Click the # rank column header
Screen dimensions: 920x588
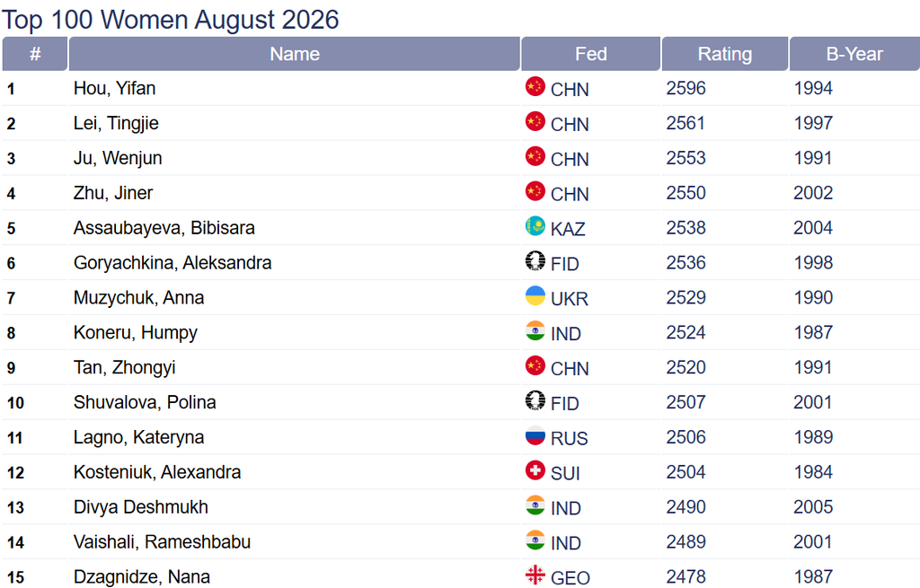coord(35,54)
